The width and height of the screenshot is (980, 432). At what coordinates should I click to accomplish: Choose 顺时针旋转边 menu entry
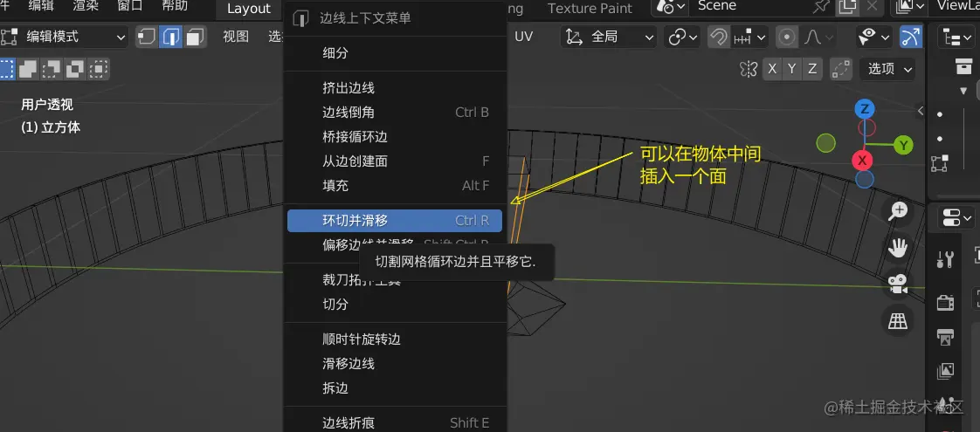point(395,339)
